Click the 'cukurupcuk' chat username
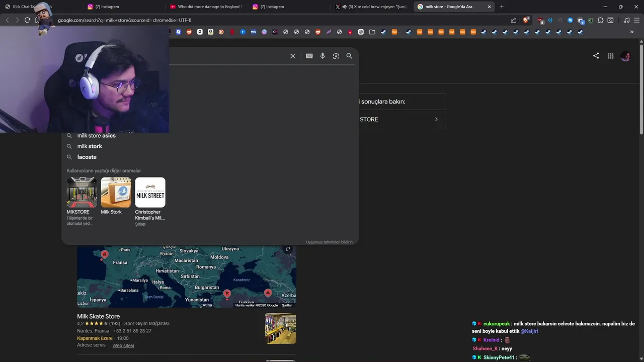Screen dimensions: 644x362 [x=497, y=324]
